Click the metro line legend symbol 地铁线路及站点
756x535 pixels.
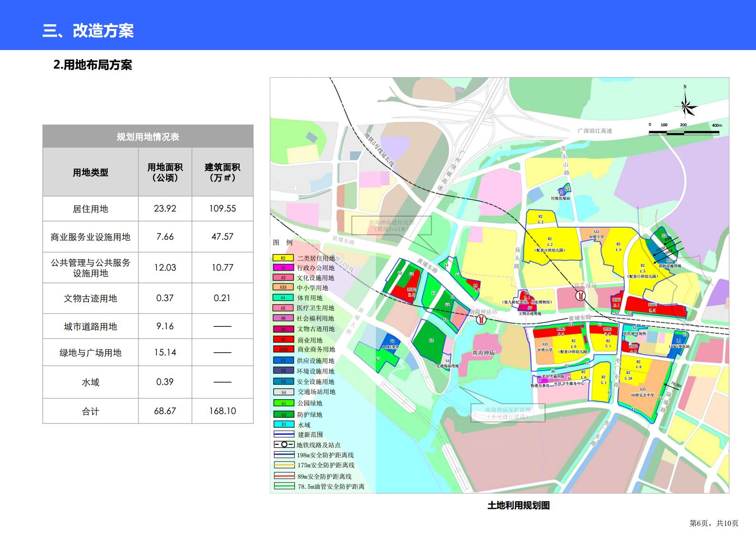pos(283,444)
